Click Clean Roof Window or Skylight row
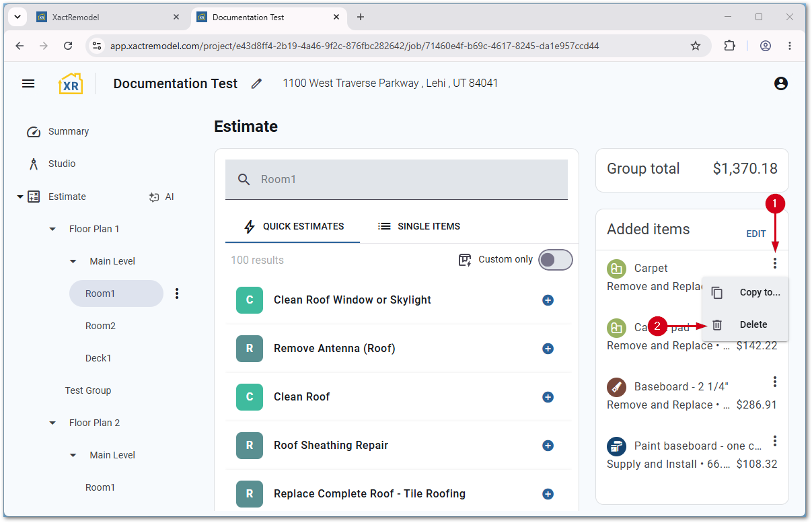The width and height of the screenshot is (812, 523). tap(398, 300)
